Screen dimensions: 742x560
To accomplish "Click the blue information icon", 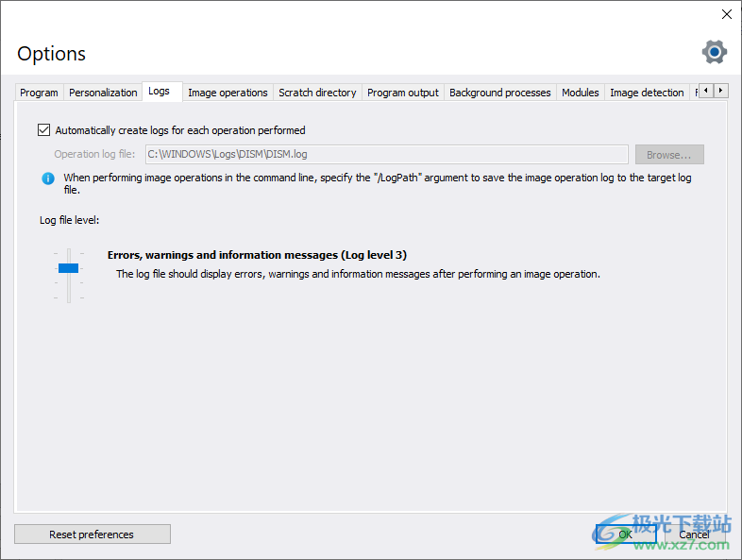I will point(48,178).
